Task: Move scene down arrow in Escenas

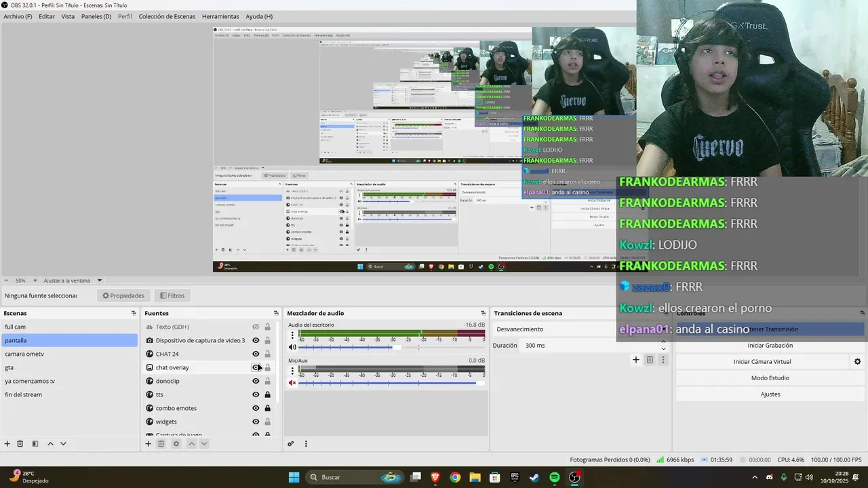Action: pos(63,444)
